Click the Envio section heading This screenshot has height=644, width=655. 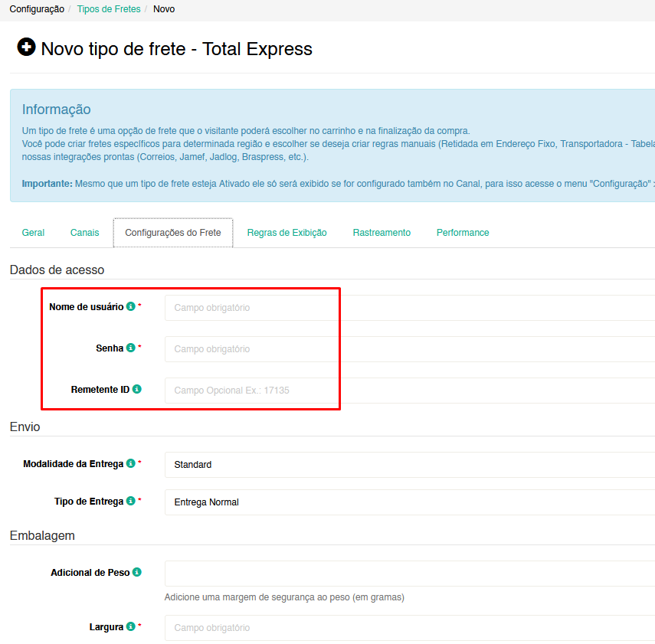[x=25, y=427]
